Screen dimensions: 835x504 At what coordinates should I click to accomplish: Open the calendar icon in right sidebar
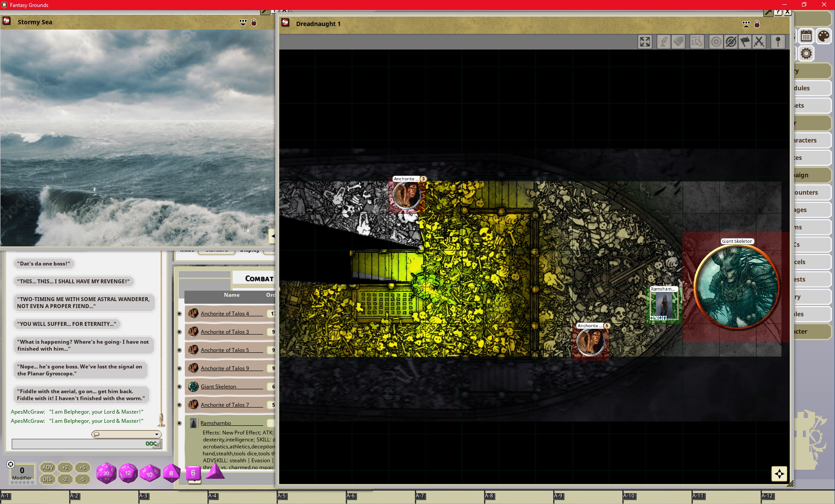pyautogui.click(x=806, y=36)
